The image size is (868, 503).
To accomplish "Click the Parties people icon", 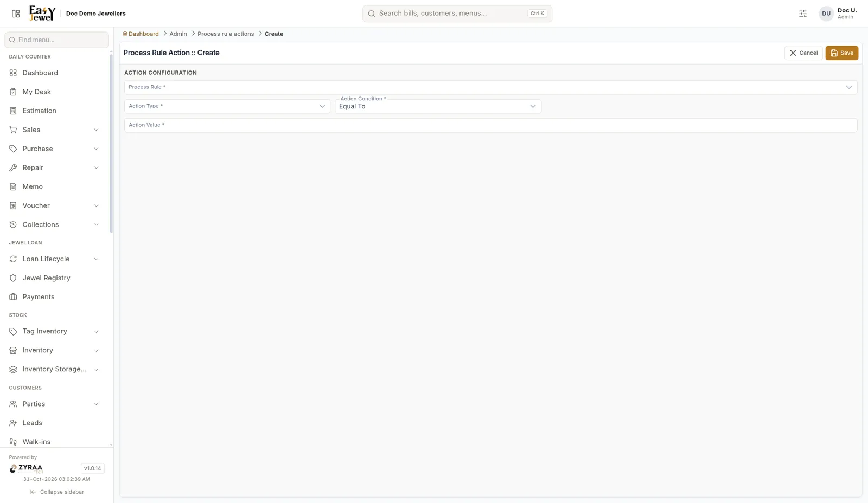I will [x=13, y=404].
